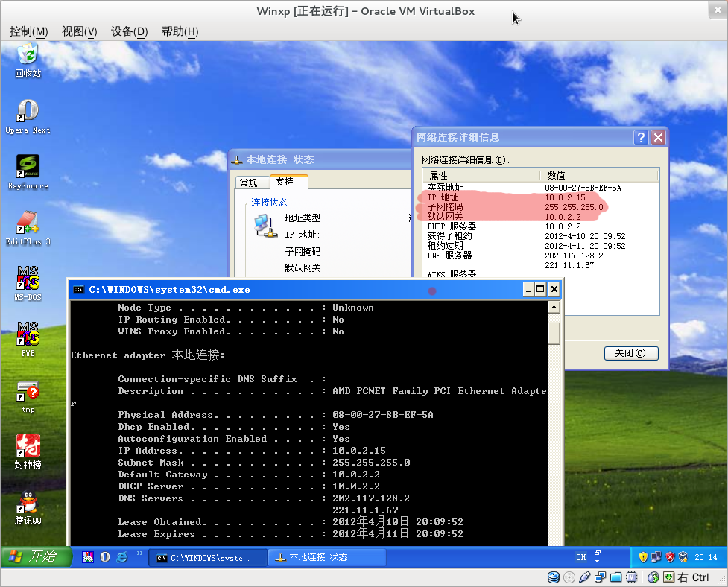This screenshot has height=587, width=728.
Task: Click the cmd window vertical scrollbar thumb
Action: (x=554, y=333)
